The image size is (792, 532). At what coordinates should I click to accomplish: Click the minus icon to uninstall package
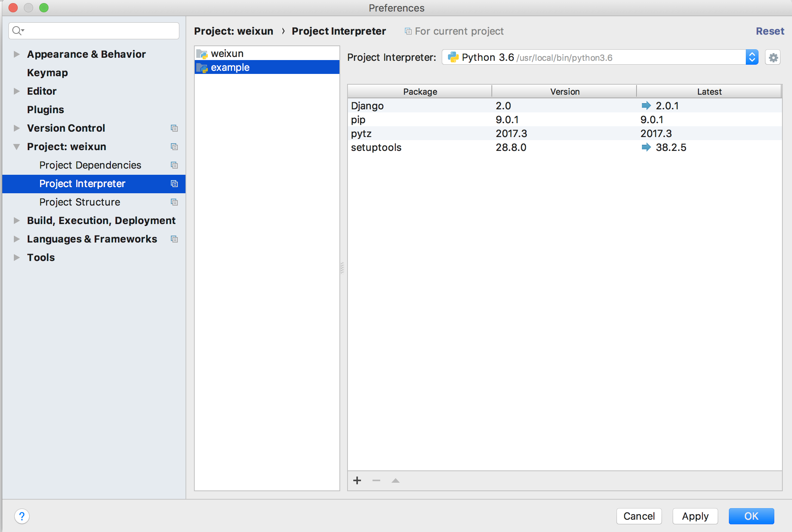click(376, 480)
